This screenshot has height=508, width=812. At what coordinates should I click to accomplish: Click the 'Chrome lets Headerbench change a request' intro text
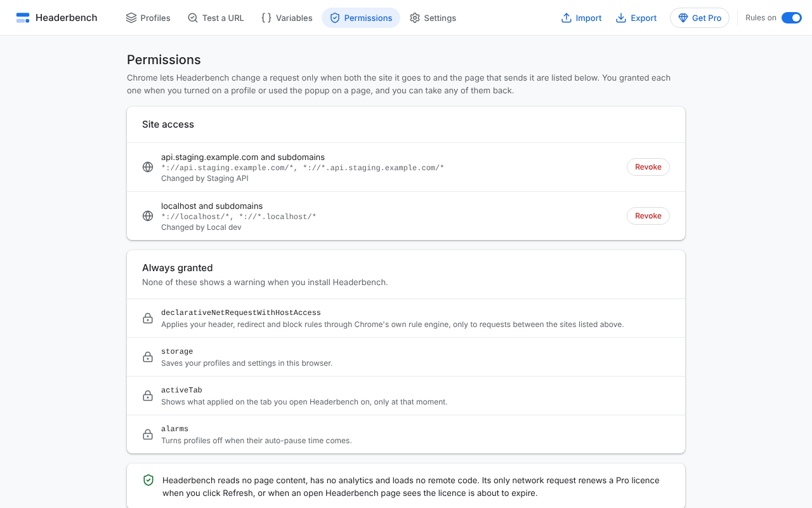(x=398, y=84)
